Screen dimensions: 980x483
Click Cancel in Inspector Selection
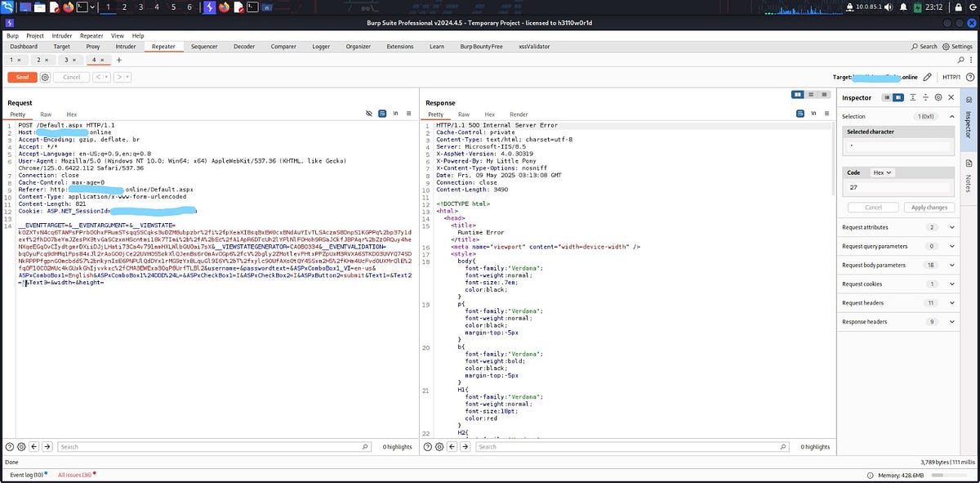(x=873, y=208)
